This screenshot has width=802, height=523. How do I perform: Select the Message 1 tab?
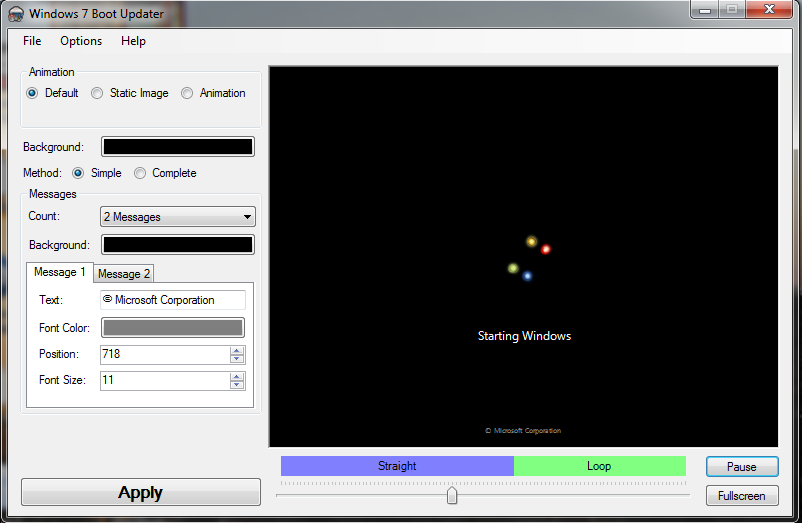(x=60, y=272)
